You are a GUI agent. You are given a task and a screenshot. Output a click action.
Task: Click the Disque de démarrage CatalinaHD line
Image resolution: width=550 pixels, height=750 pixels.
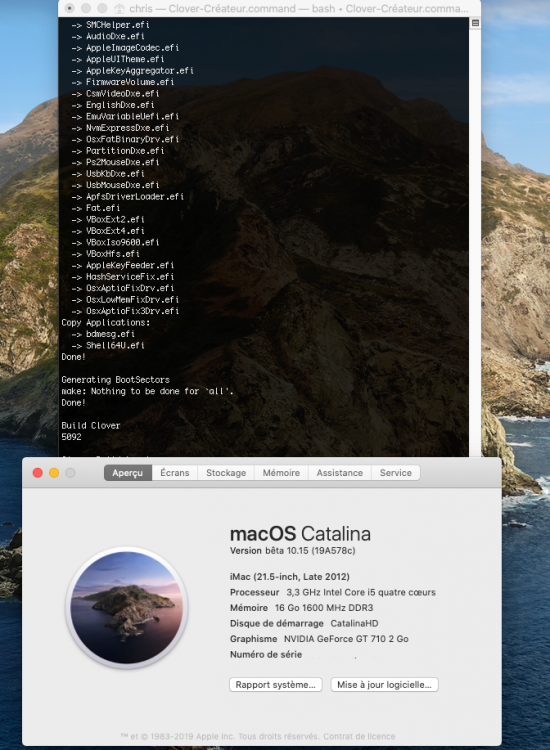[304, 623]
